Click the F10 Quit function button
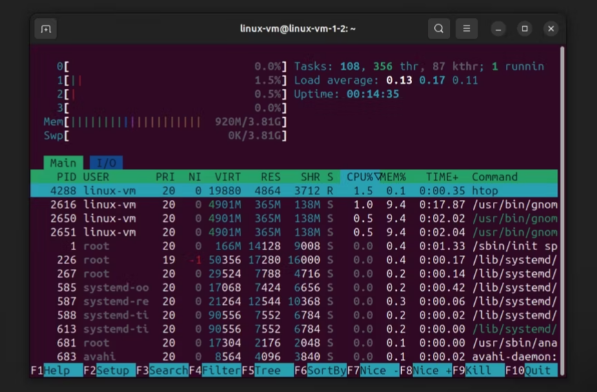 (532, 370)
